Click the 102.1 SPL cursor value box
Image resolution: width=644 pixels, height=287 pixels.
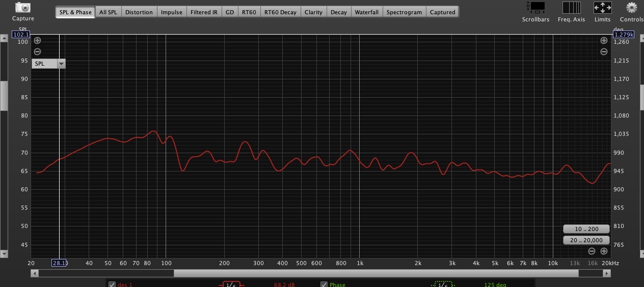pos(21,35)
